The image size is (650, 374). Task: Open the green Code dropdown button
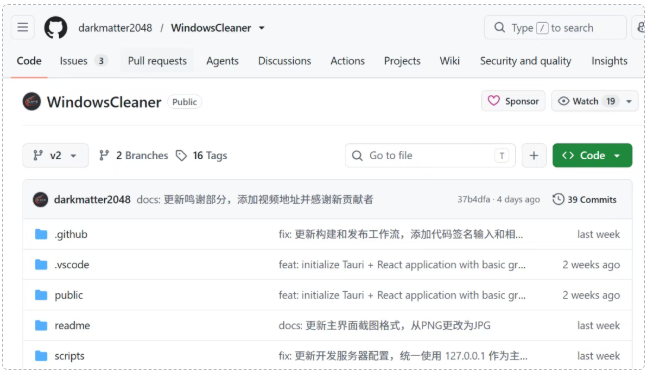(592, 155)
